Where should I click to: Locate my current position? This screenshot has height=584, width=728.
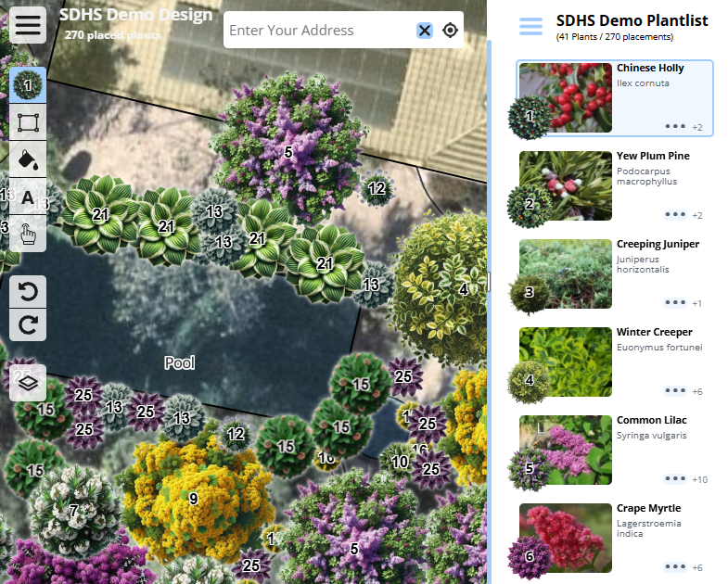click(x=451, y=31)
